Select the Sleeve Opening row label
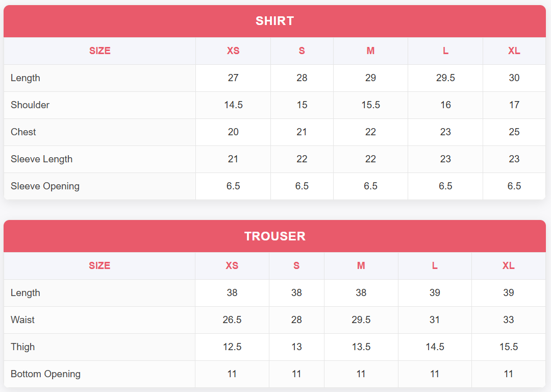The width and height of the screenshot is (551, 392). coord(45,186)
